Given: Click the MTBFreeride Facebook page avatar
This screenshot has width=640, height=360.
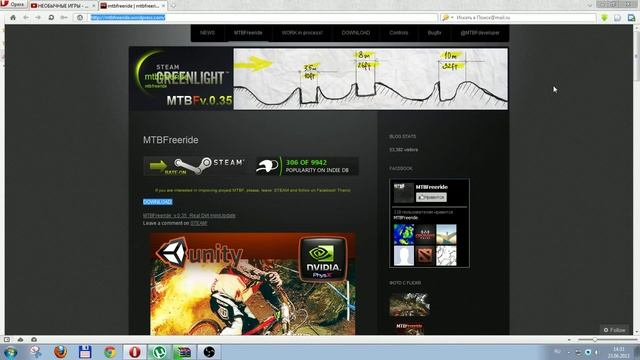Looking at the screenshot, I should pyautogui.click(x=404, y=193).
